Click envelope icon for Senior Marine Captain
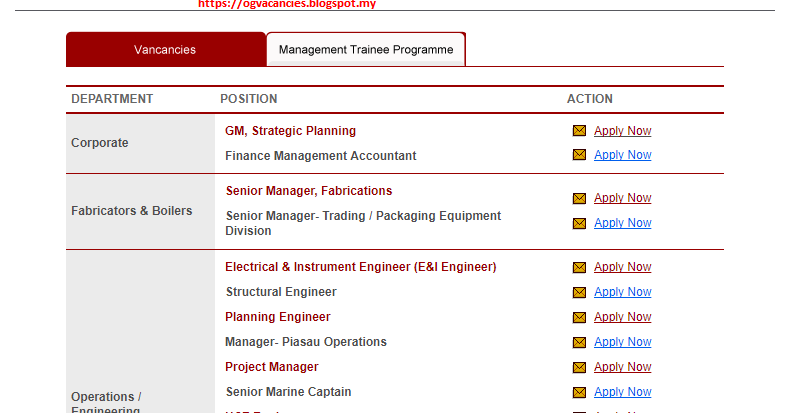 pyautogui.click(x=579, y=392)
